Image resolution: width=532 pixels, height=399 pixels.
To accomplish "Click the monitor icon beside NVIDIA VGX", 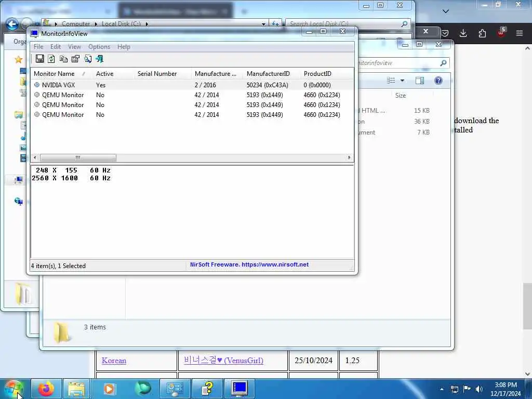I will point(37,85).
